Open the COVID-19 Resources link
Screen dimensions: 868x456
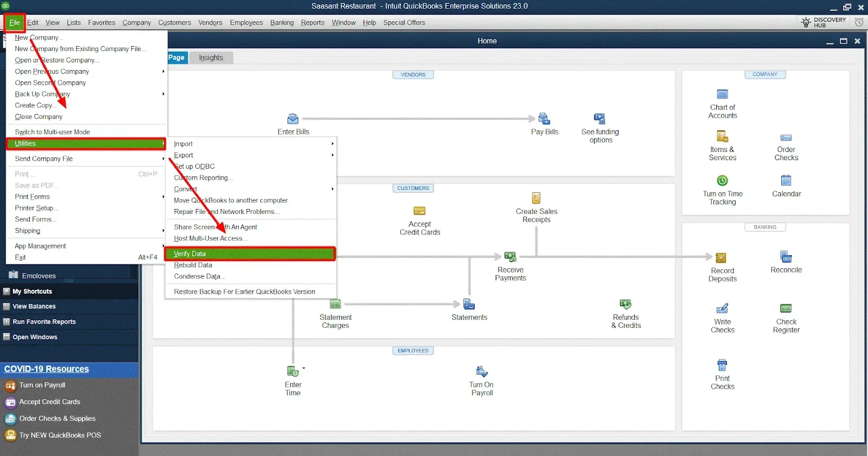[x=47, y=369]
